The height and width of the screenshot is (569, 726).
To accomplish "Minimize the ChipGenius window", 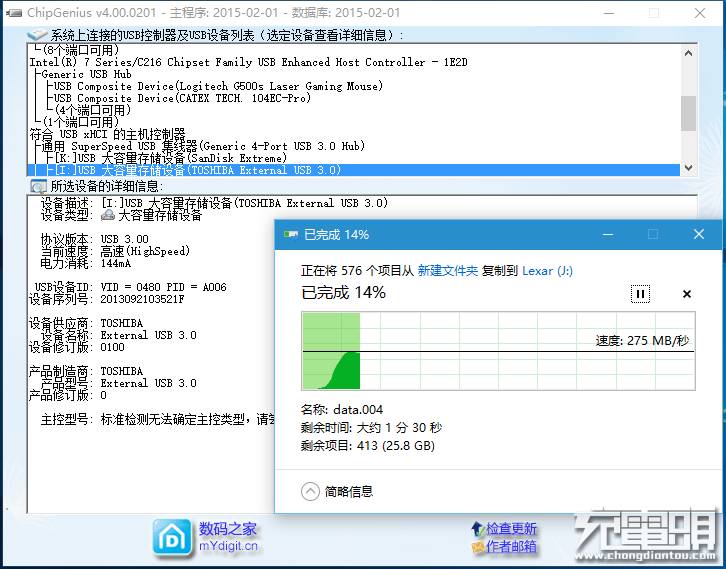I will click(x=609, y=13).
